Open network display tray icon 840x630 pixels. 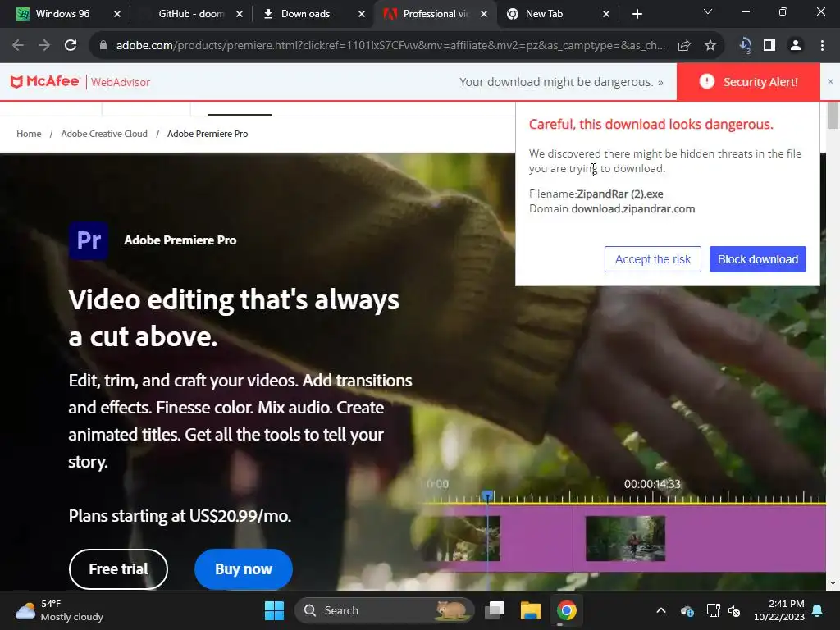click(x=713, y=610)
